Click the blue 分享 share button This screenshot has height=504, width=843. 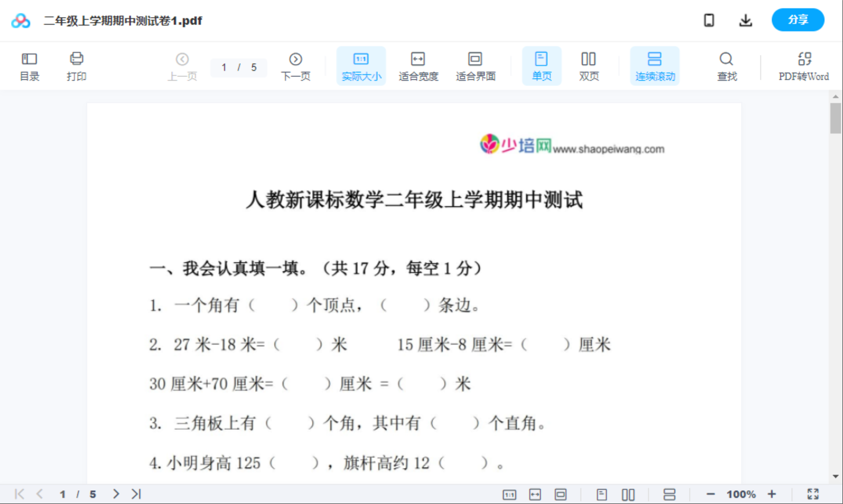click(x=797, y=20)
